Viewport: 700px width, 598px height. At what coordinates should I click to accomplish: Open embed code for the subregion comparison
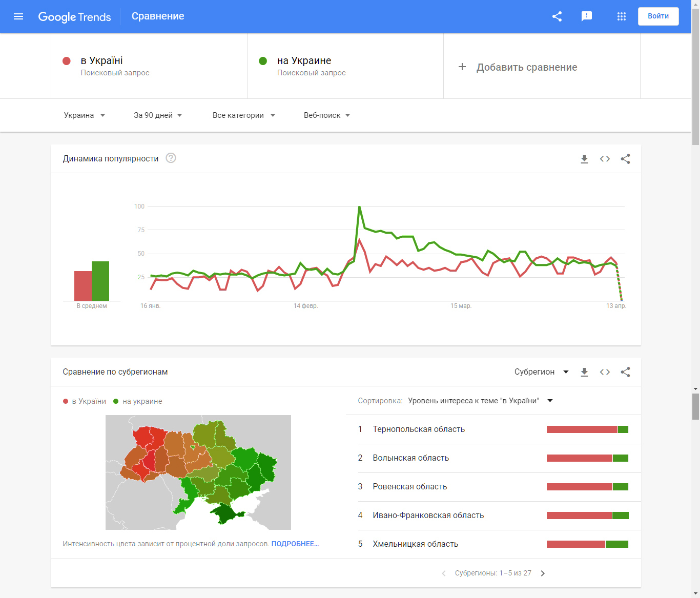coord(605,372)
